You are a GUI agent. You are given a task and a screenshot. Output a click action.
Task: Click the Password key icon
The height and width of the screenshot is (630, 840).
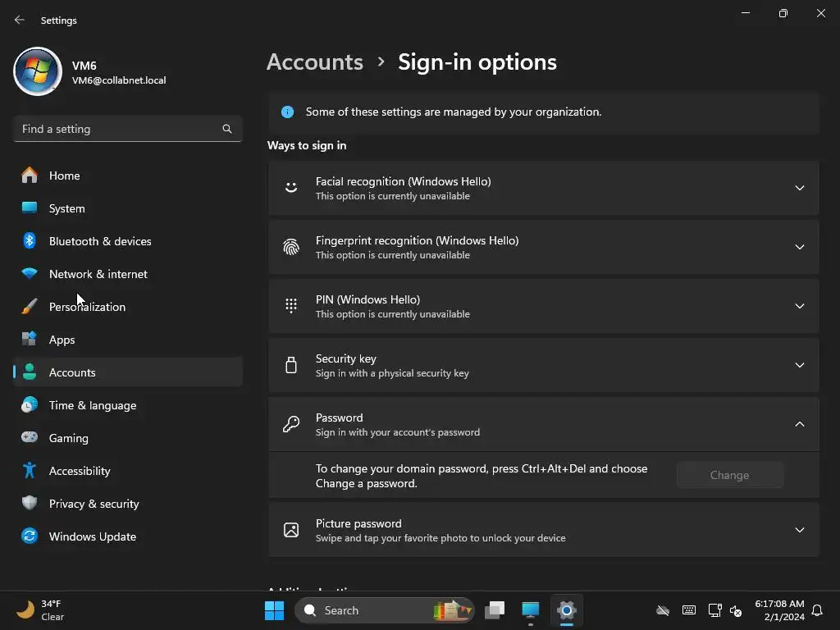pyautogui.click(x=291, y=424)
